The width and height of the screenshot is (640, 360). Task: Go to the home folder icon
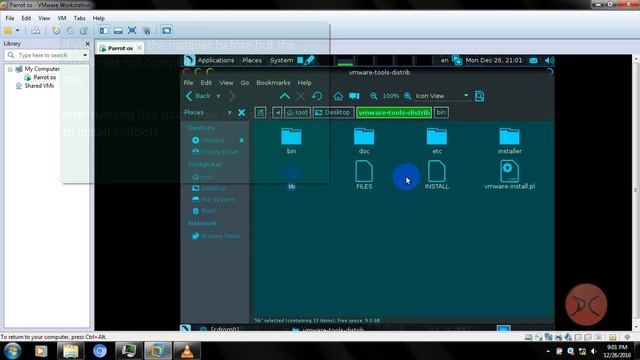(338, 96)
